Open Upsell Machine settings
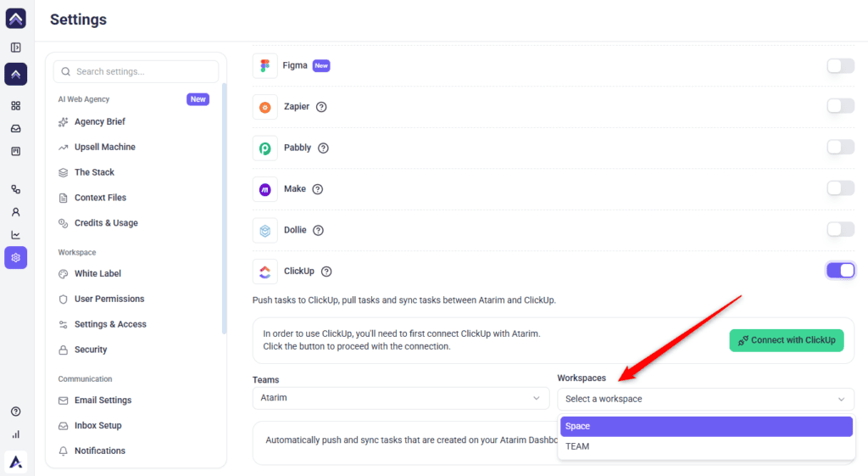 pos(104,147)
